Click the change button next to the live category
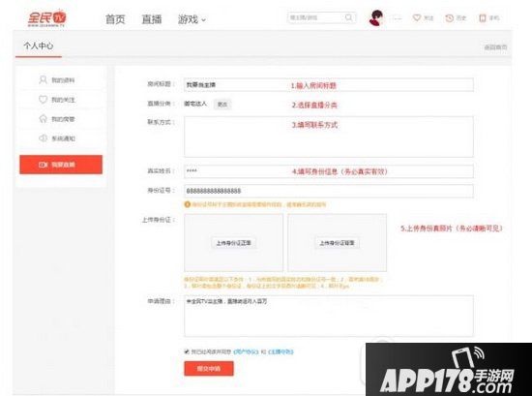Viewport: 532px width, 396px height. (x=222, y=105)
